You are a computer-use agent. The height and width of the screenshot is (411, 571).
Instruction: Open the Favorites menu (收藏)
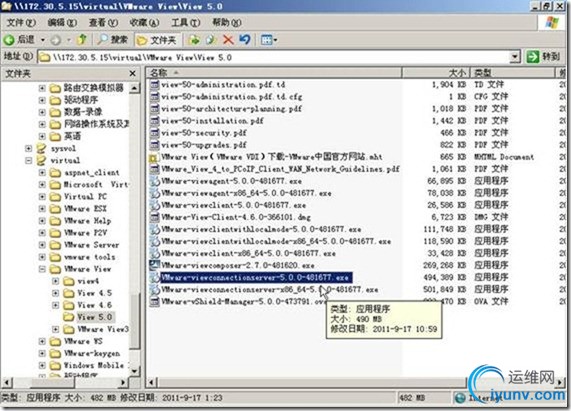coord(145,23)
